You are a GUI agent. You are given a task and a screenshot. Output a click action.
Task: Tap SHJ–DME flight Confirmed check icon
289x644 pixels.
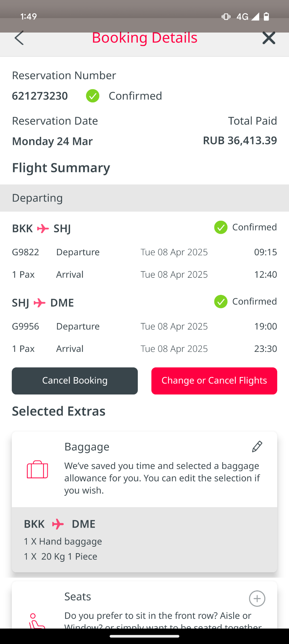click(x=221, y=302)
